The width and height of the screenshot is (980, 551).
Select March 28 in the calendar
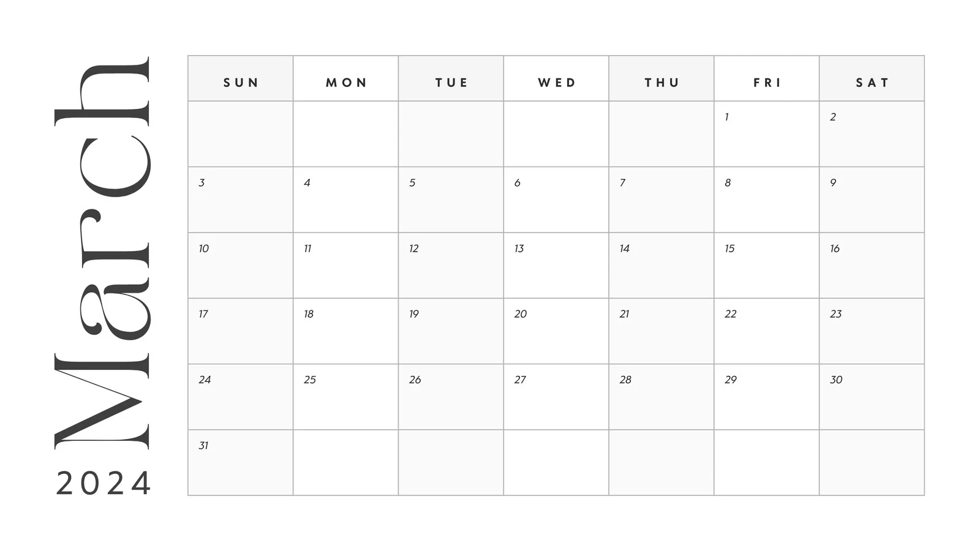pos(661,397)
